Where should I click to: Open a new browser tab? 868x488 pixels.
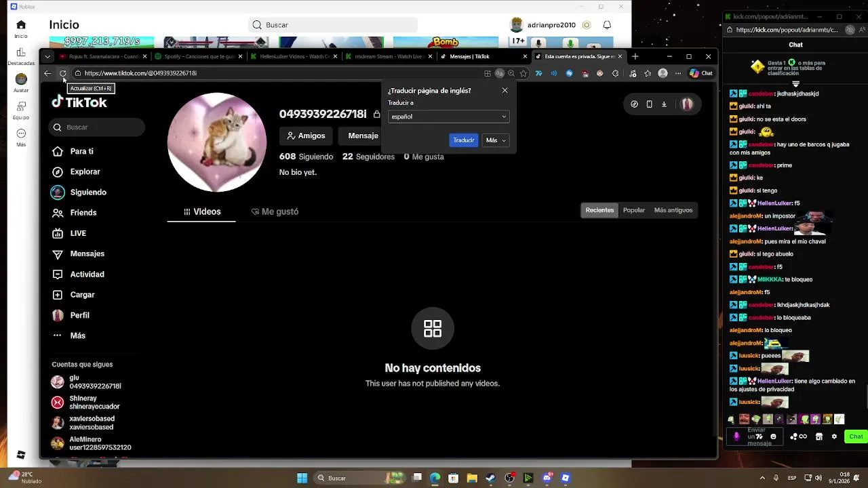[x=635, y=56]
